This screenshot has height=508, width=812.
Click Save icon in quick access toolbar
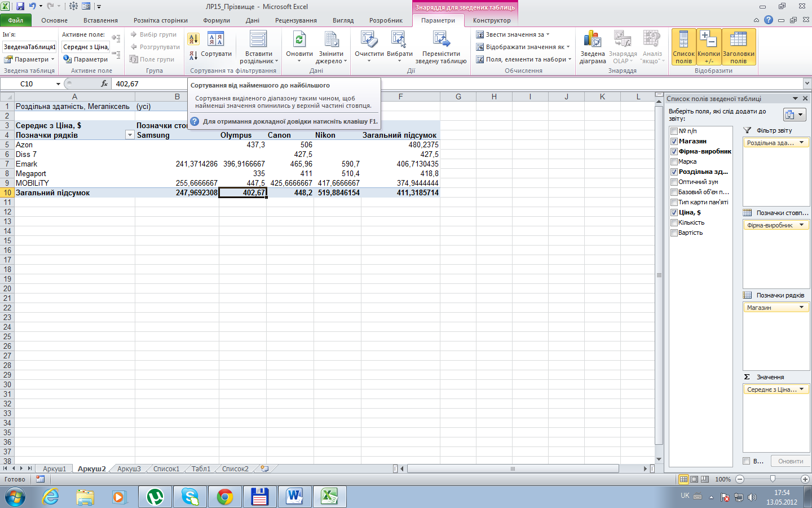pos(20,6)
